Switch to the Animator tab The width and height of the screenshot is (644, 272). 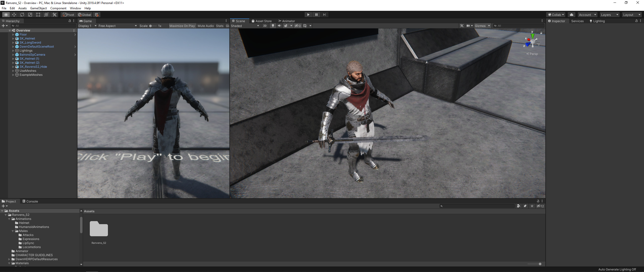(x=287, y=21)
